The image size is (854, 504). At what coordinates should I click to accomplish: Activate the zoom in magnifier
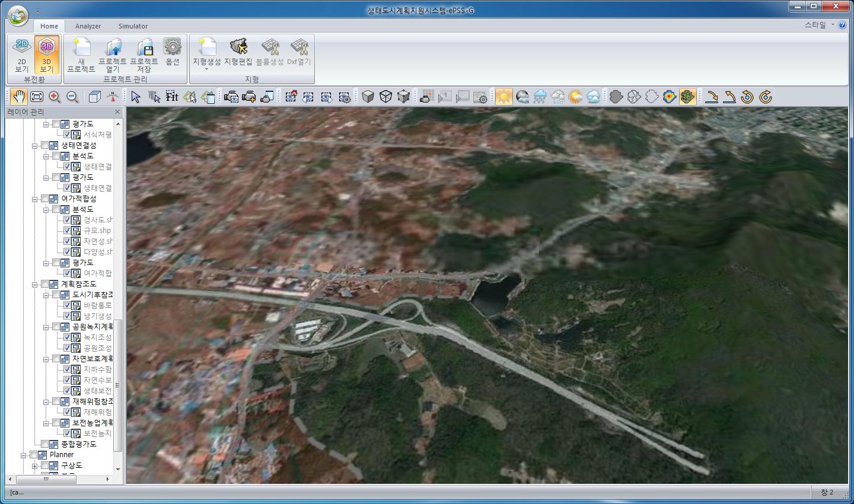55,97
